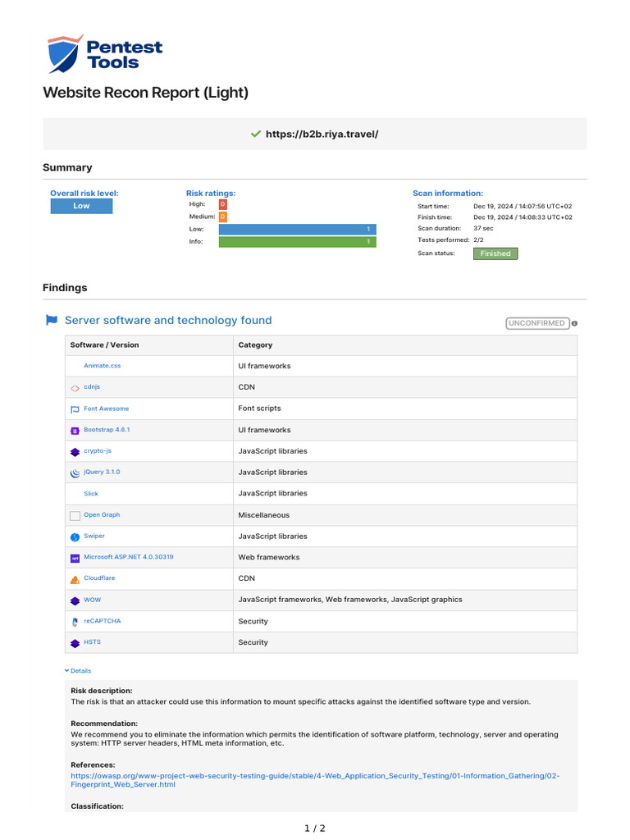Click the Findings section heading
This screenshot has height=840, width=630.
65,288
